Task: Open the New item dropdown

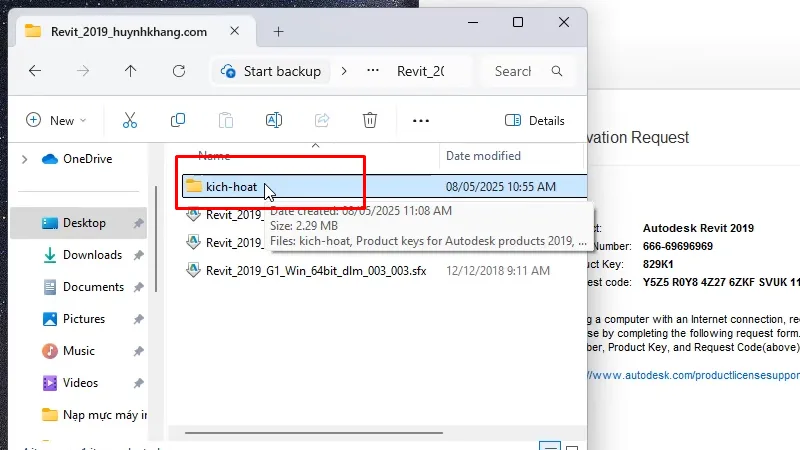Action: (x=56, y=120)
